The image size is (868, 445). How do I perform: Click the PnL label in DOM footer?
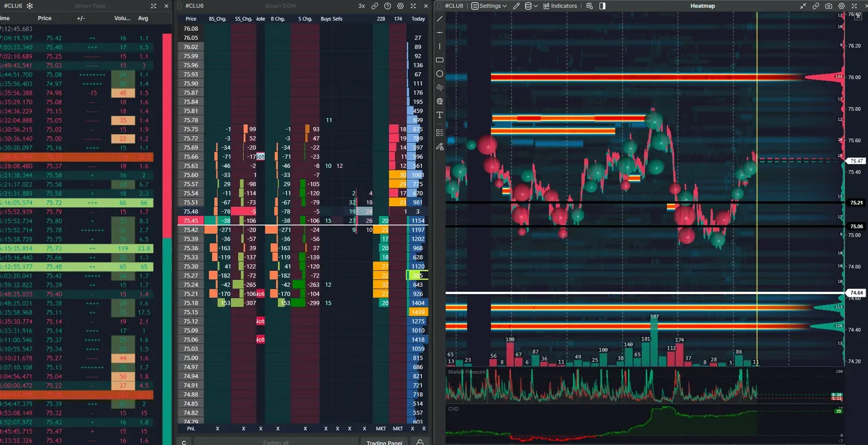(x=191, y=429)
